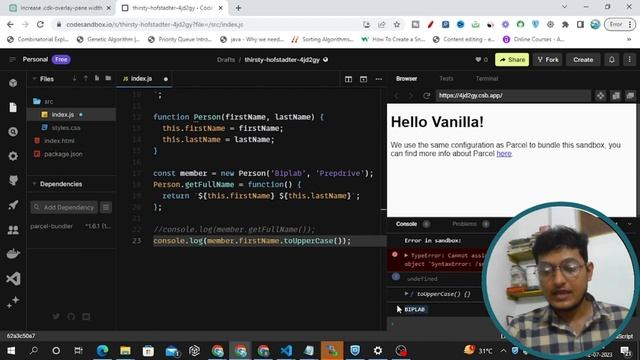
Task: Click the Twitter icon at sidebar bottom
Action: [56, 317]
